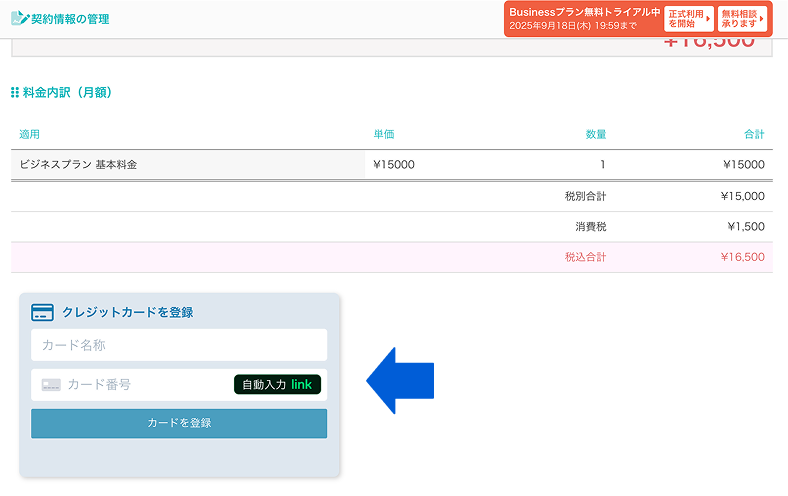Screen dimensions: 788x496
Task: Select the highlighted 税込合計 total row
Action: [391, 257]
